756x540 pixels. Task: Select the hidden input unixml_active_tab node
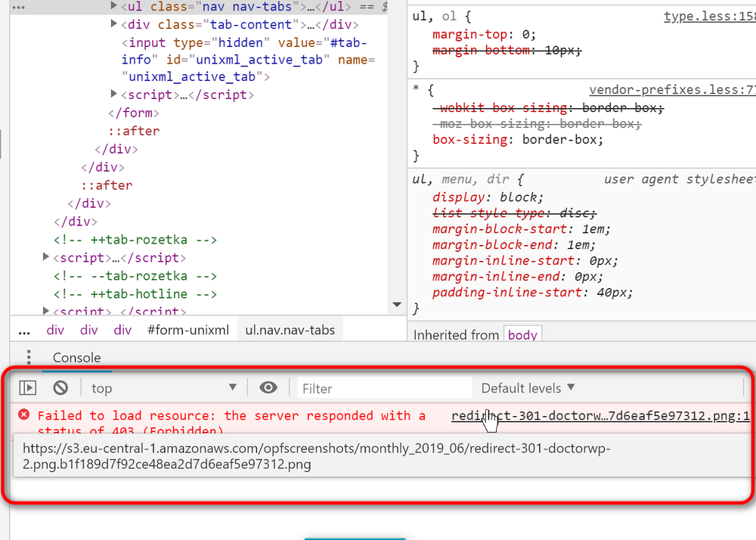click(x=248, y=60)
